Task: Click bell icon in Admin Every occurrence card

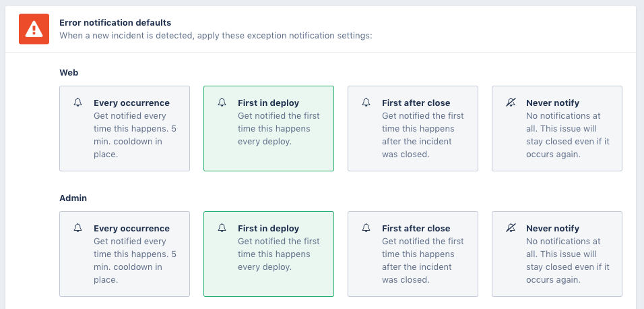Action: point(78,229)
